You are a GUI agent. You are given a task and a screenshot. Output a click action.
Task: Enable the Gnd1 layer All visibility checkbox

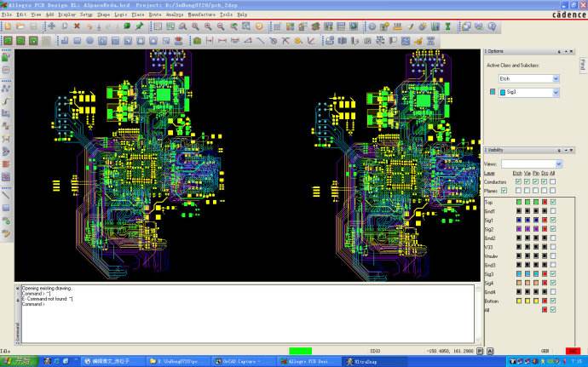pos(553,211)
